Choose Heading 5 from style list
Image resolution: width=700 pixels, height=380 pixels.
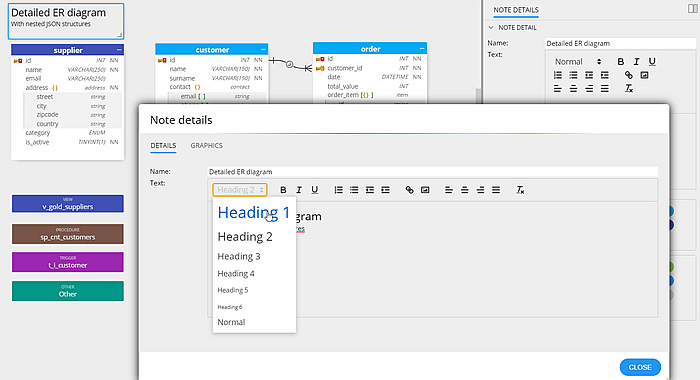pyautogui.click(x=233, y=290)
